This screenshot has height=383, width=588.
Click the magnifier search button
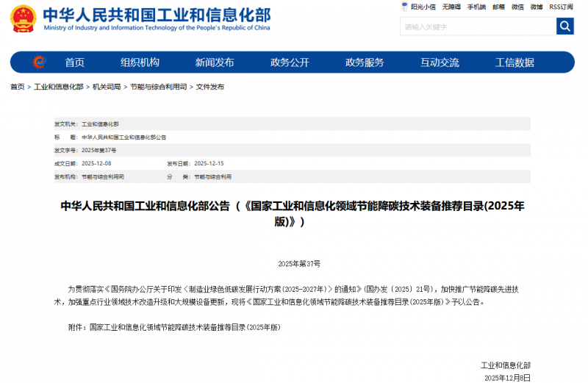tap(564, 26)
